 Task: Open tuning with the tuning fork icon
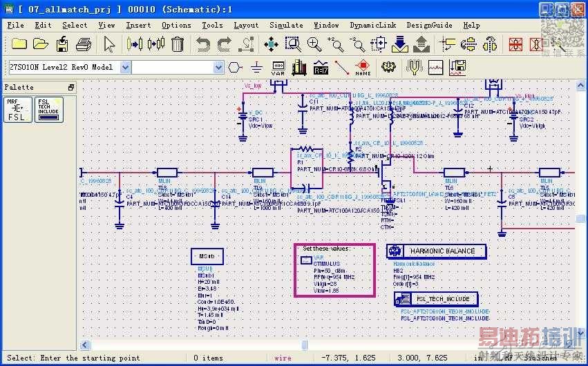[414, 68]
